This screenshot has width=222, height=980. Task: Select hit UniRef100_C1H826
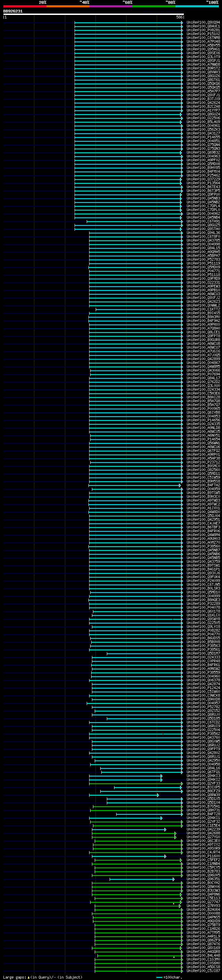203,929
